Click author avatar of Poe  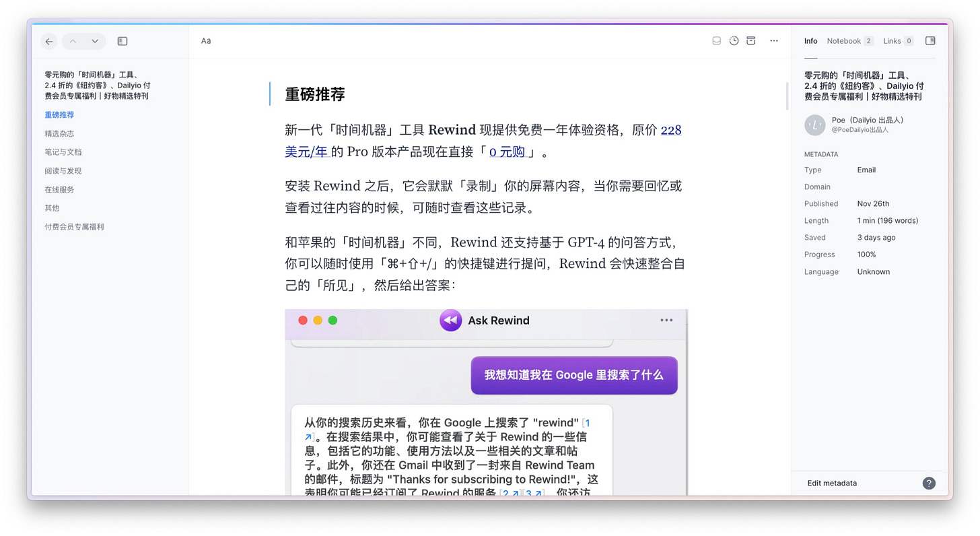[x=815, y=125]
